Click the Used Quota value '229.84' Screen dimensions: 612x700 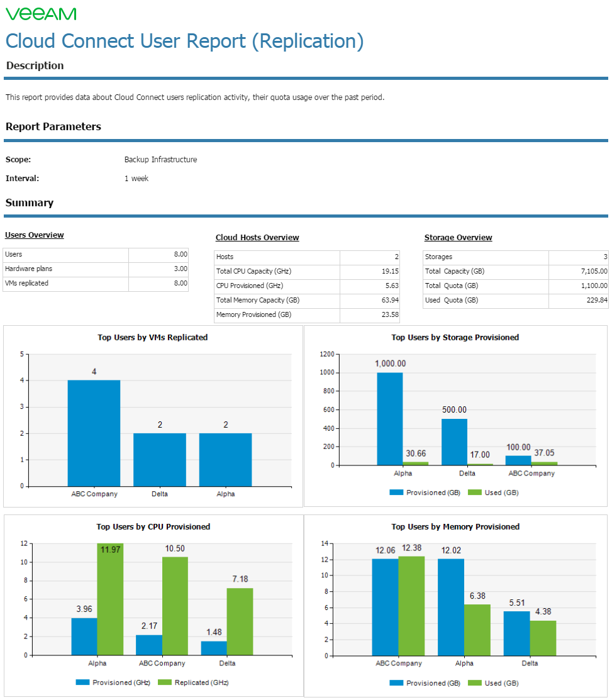[597, 300]
